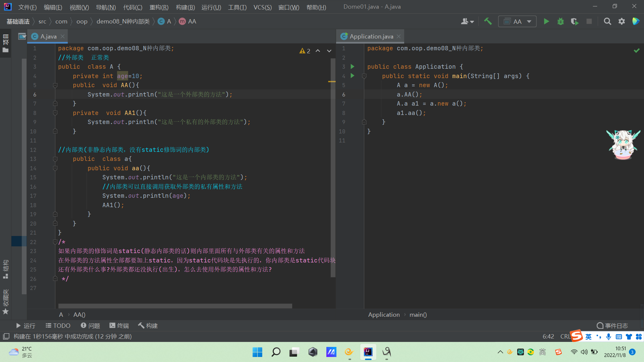Screen dimensions: 644x362
Task: Click the horizontal scrollbar of A.java editor
Action: pos(175,306)
